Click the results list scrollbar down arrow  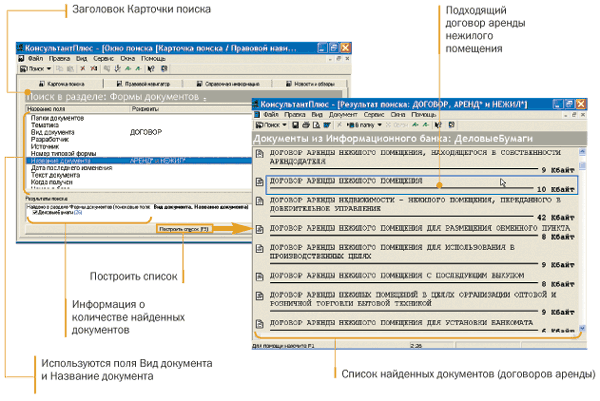[582, 328]
